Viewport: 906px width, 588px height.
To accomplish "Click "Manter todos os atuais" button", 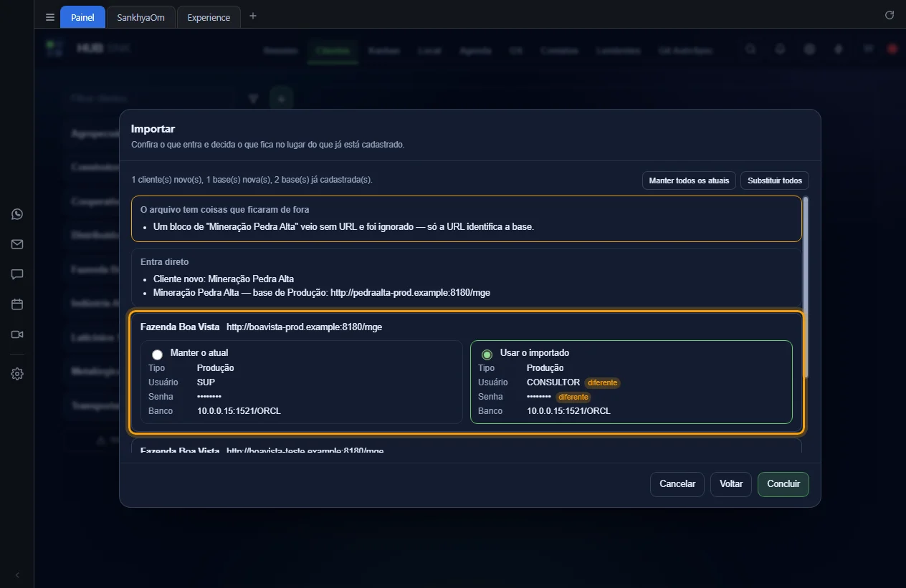I will tap(689, 180).
